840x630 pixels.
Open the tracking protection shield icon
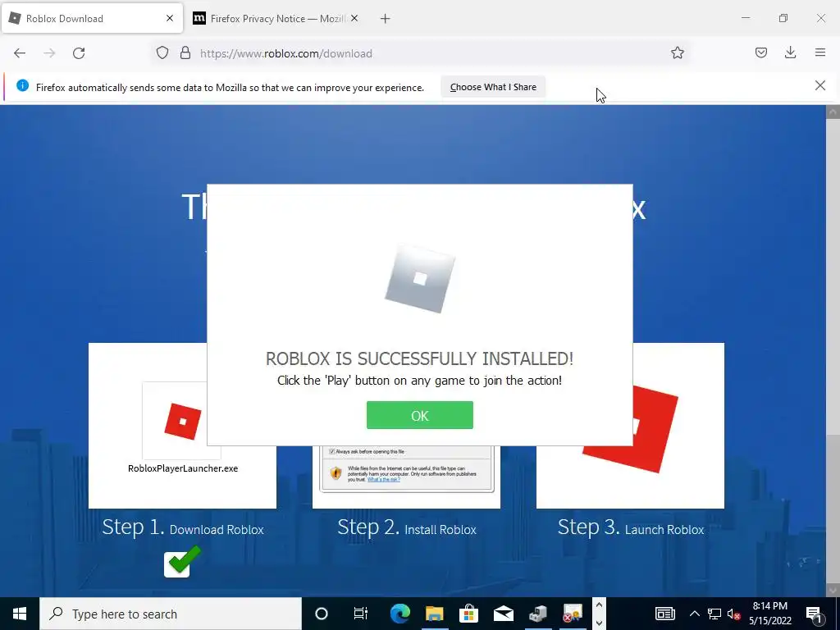click(x=162, y=53)
